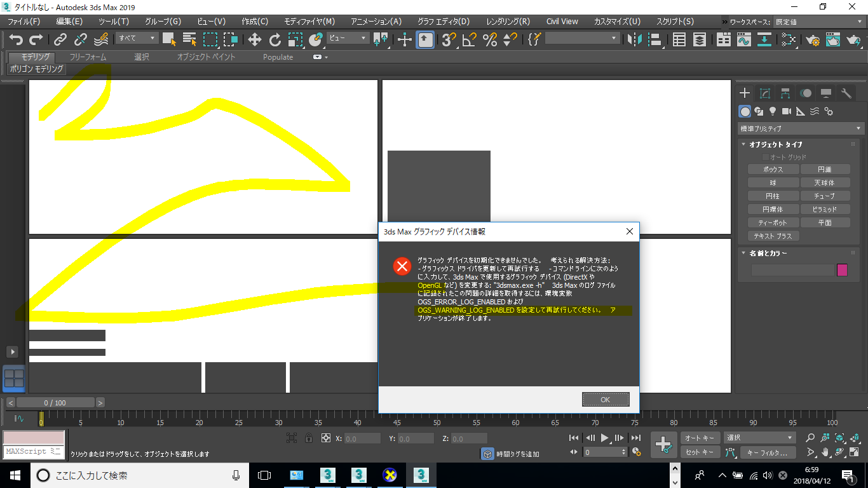868x488 pixels.
Task: Activate the Select and Scale tool
Action: pos(295,39)
